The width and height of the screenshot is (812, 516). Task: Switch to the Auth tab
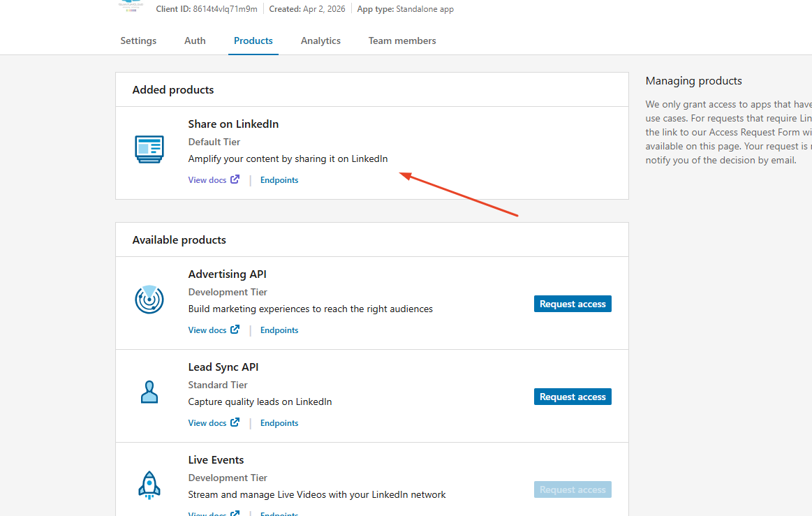tap(195, 40)
